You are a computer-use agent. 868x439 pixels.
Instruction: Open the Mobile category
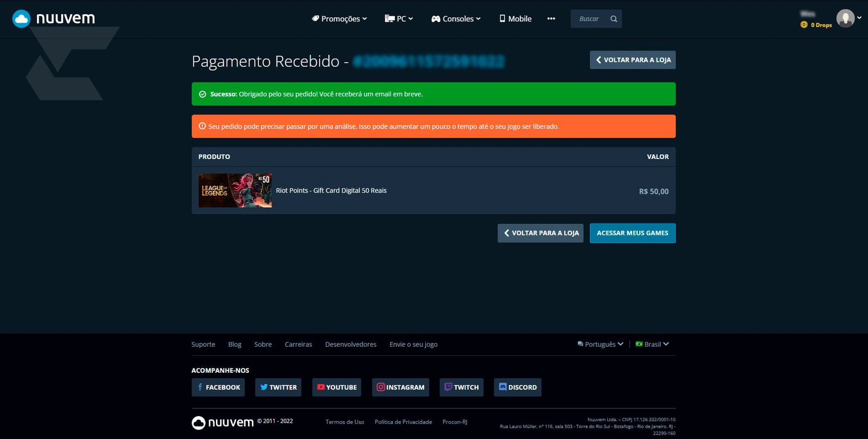515,18
